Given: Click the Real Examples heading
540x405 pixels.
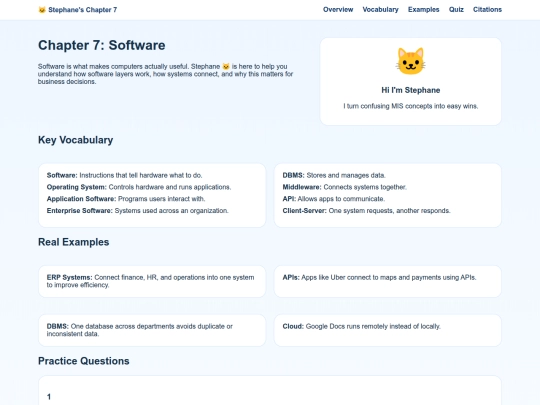Looking at the screenshot, I should pos(73,242).
